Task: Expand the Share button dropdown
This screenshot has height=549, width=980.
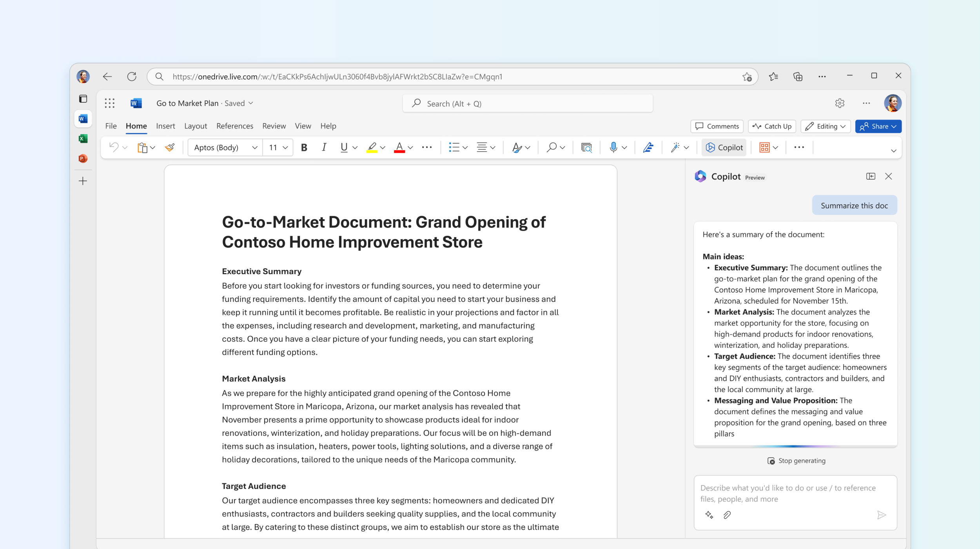Action: 895,126
